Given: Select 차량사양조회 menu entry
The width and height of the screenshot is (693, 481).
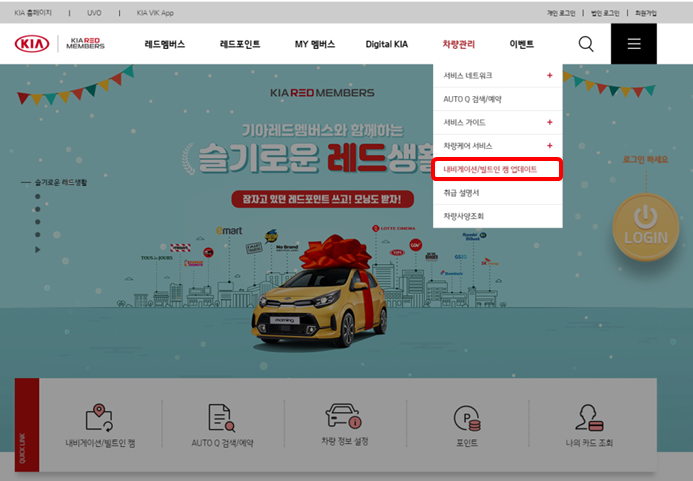Looking at the screenshot, I should [x=498, y=216].
